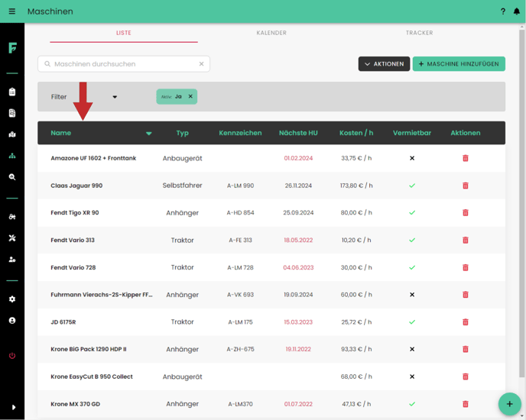Open the help question mark
526x420 pixels.
(x=503, y=11)
